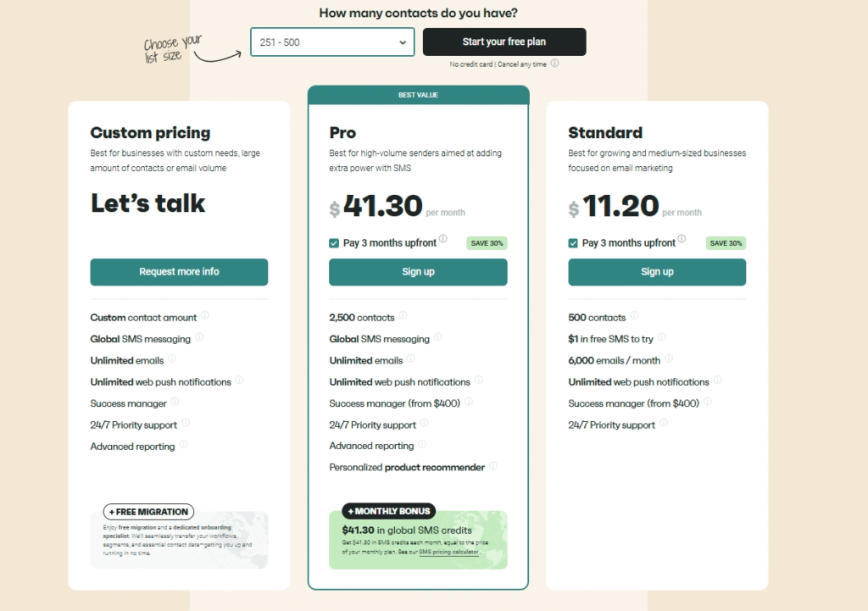Click Start your free plan button

click(504, 42)
